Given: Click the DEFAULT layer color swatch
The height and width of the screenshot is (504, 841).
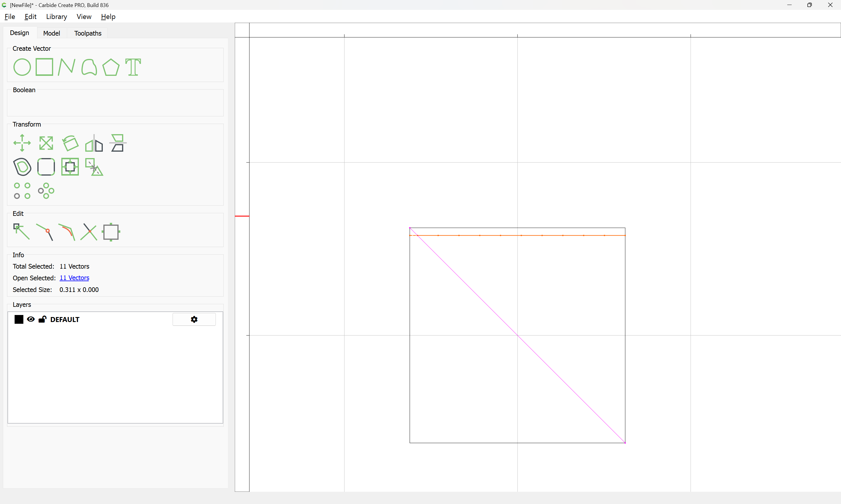Looking at the screenshot, I should coord(19,319).
